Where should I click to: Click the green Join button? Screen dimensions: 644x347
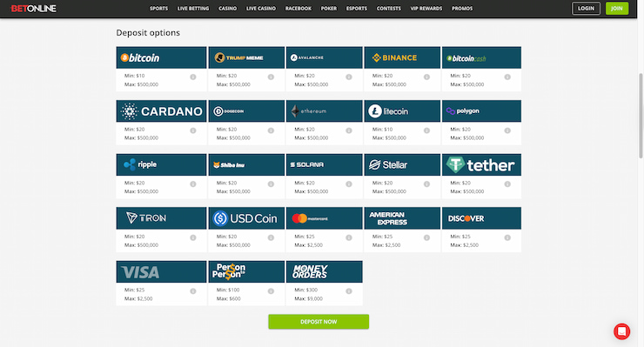(617, 8)
